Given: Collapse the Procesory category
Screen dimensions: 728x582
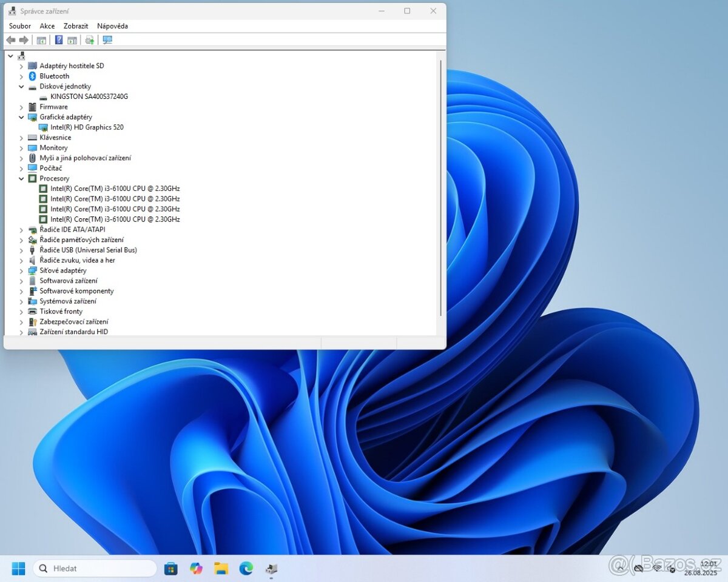Looking at the screenshot, I should coord(21,179).
